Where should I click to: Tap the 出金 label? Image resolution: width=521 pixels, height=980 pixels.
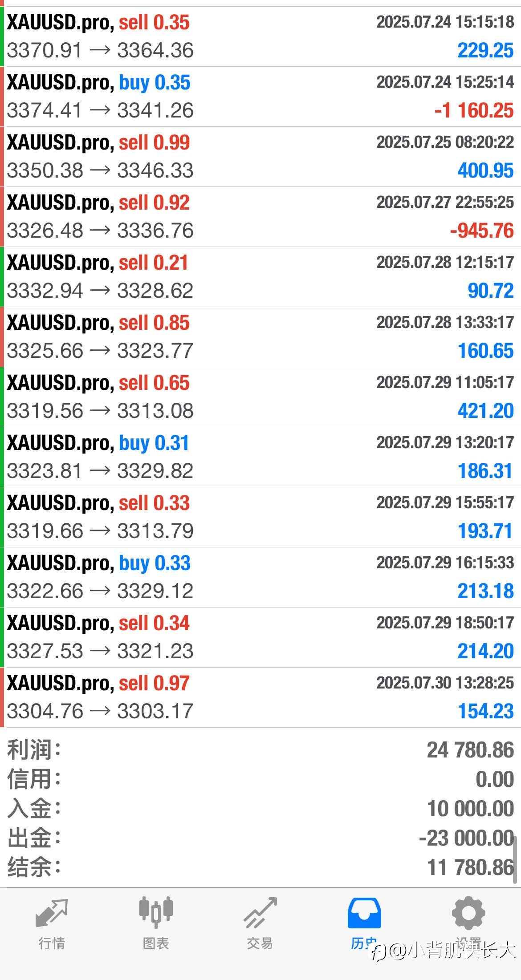point(34,838)
